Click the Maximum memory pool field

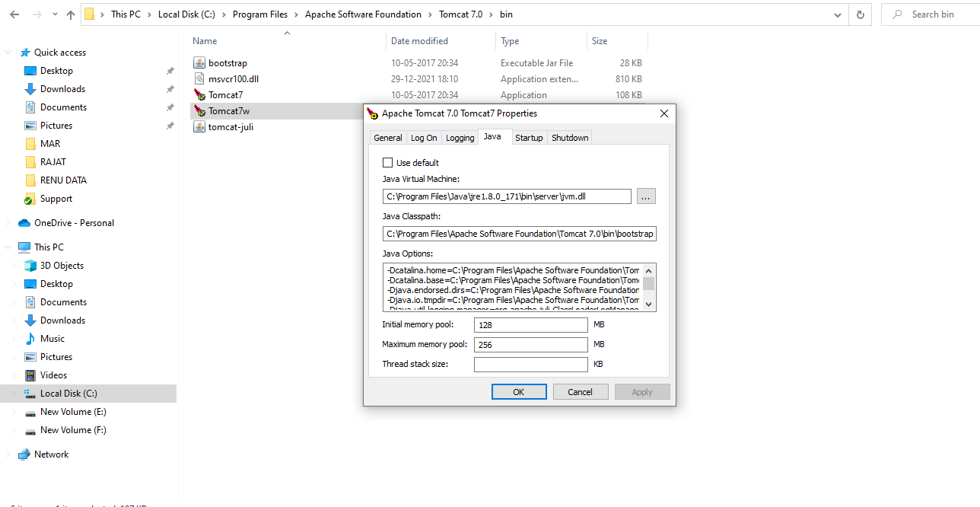click(530, 345)
